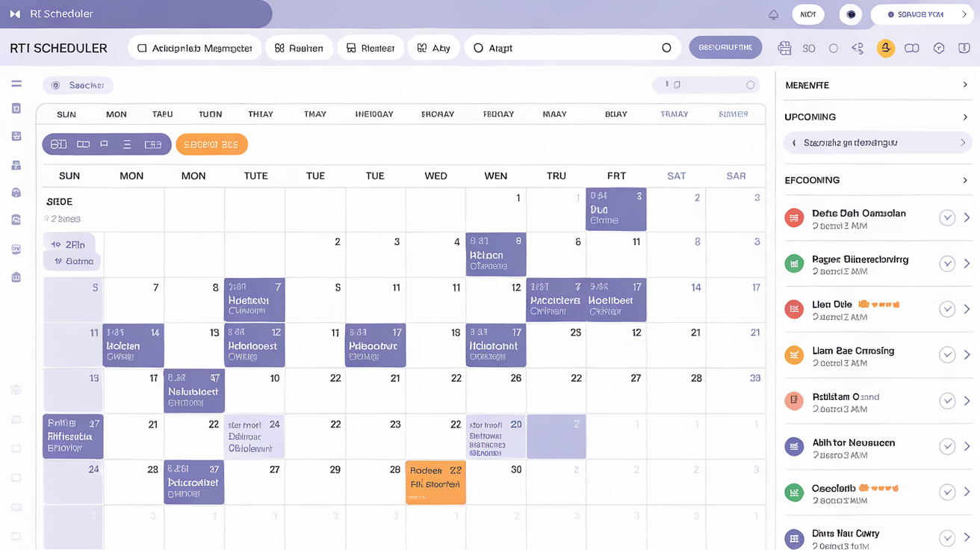
Task: Click the 'SO' icon in top toolbar
Action: coord(809,48)
